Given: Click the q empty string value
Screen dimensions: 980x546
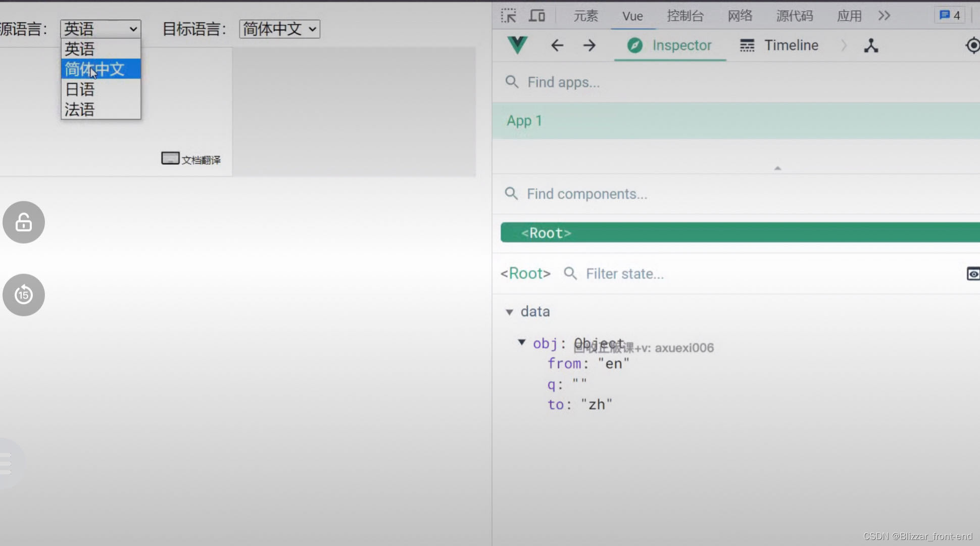Looking at the screenshot, I should pyautogui.click(x=579, y=382).
